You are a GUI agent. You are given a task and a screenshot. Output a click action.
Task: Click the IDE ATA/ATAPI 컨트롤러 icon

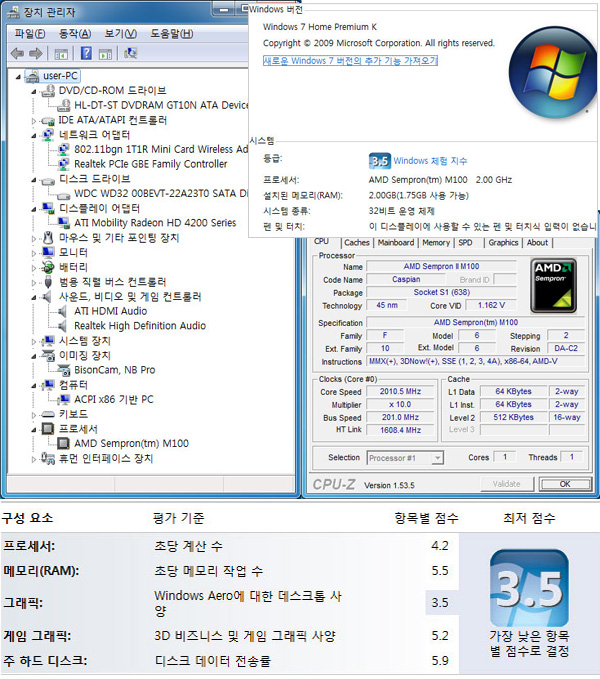48,121
